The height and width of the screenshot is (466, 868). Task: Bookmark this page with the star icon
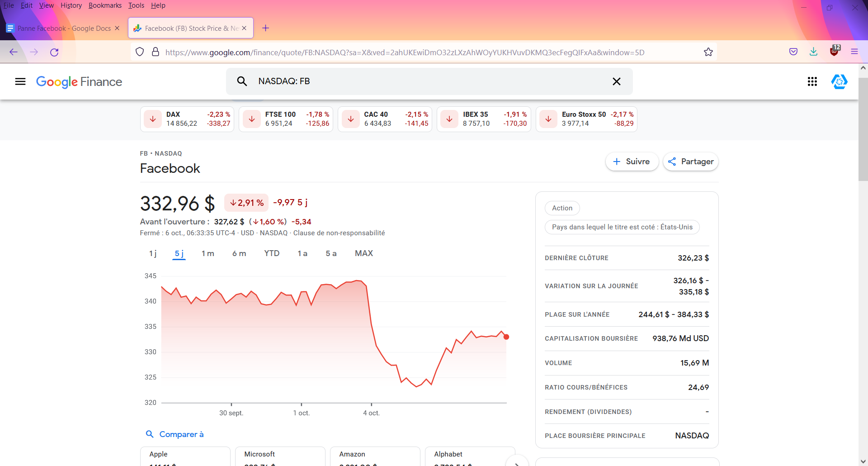pos(708,52)
